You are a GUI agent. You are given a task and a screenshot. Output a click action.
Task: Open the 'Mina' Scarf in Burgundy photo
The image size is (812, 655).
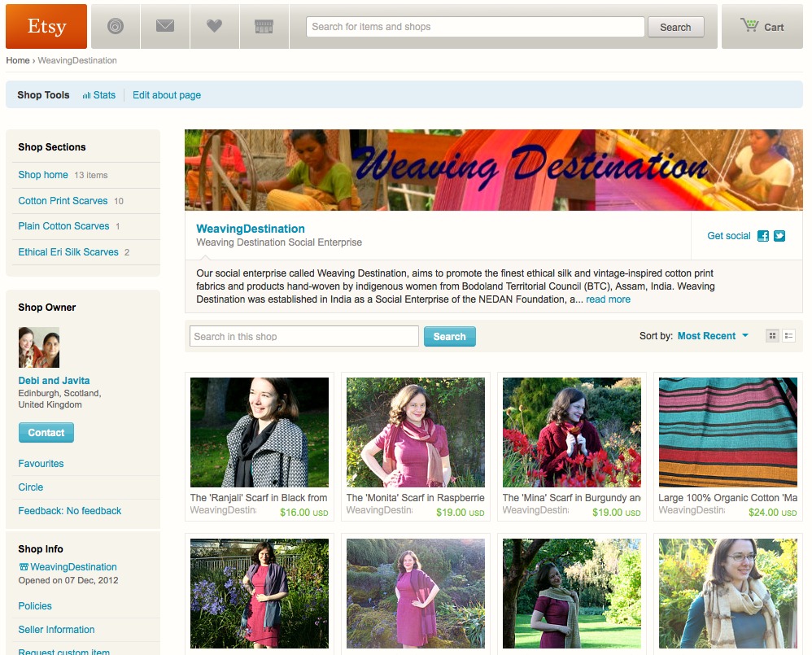(572, 432)
